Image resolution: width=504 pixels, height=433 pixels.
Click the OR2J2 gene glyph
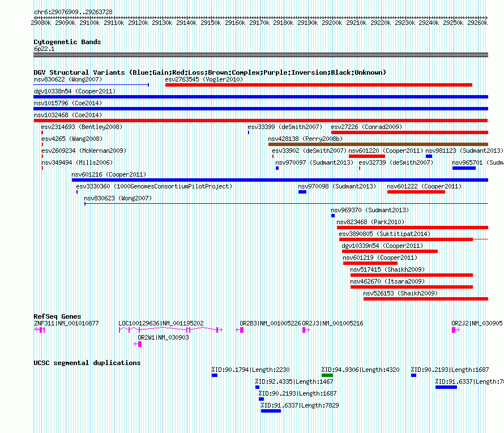click(456, 330)
